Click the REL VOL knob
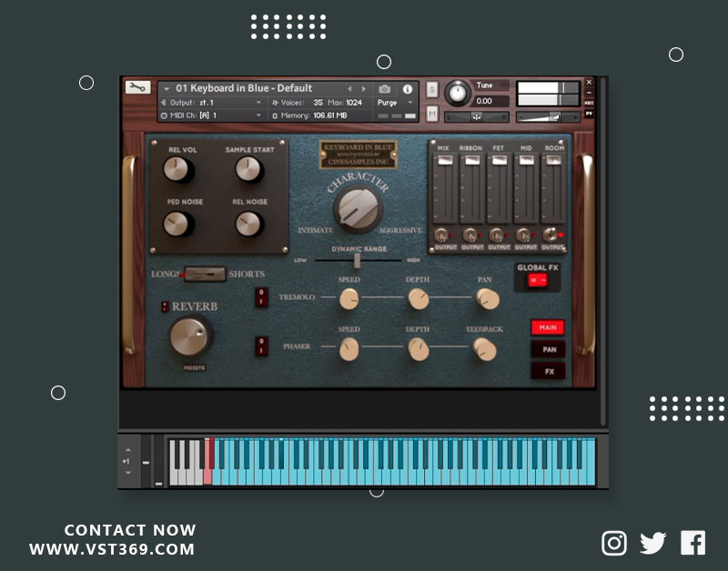Viewport: 728px width, 571px height. point(177,169)
